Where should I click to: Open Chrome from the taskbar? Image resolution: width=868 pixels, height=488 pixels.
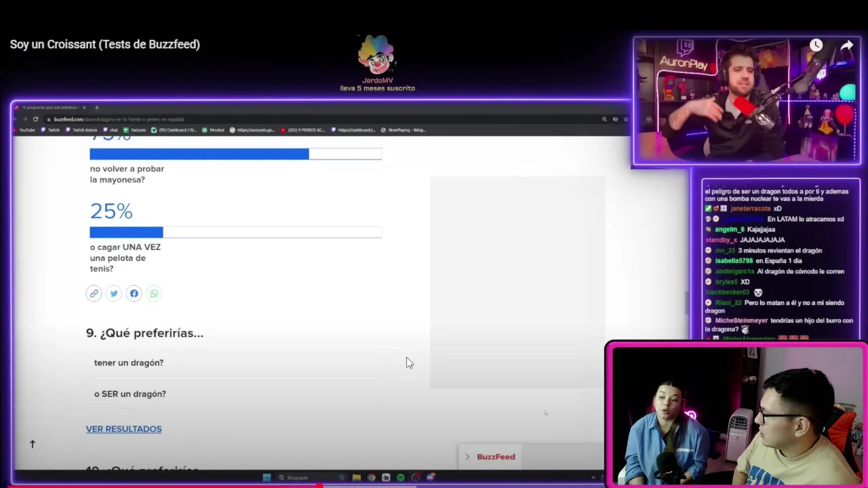[x=371, y=477]
